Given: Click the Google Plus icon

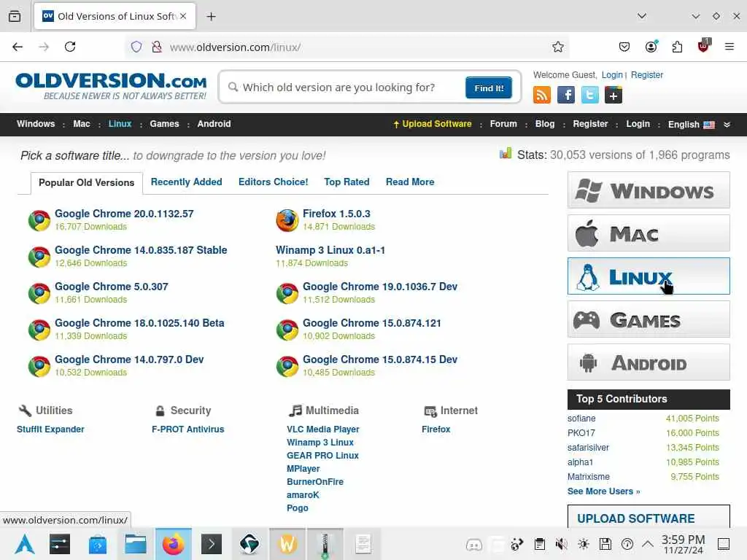Looking at the screenshot, I should pos(614,96).
